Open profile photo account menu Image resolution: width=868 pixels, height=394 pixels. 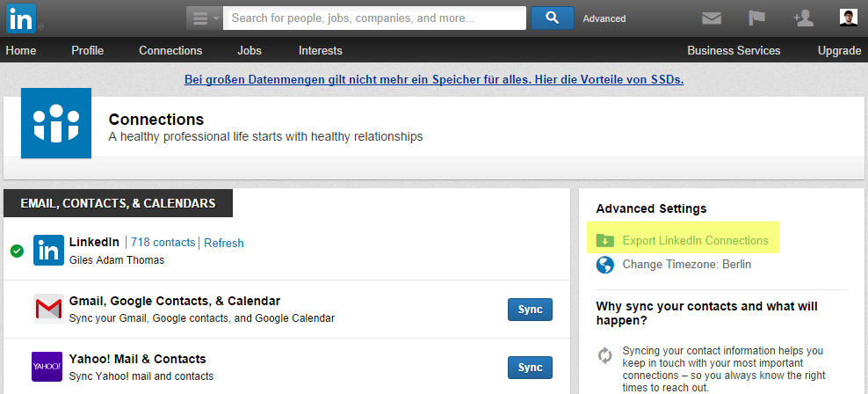[848, 18]
